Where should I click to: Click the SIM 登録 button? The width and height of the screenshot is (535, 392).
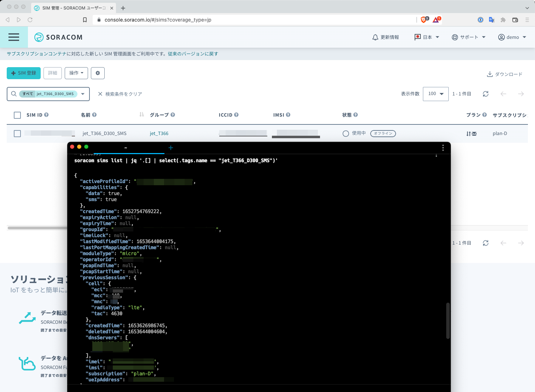pos(23,73)
